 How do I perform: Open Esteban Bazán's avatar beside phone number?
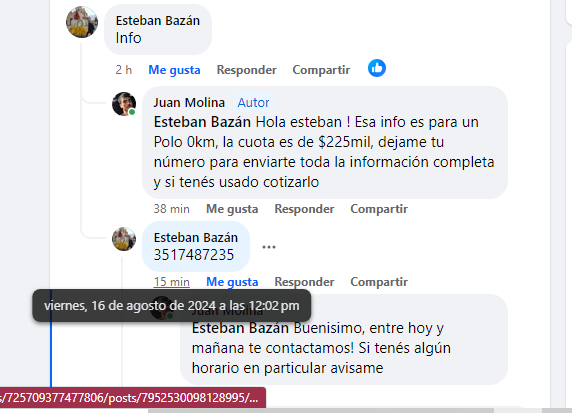click(124, 239)
